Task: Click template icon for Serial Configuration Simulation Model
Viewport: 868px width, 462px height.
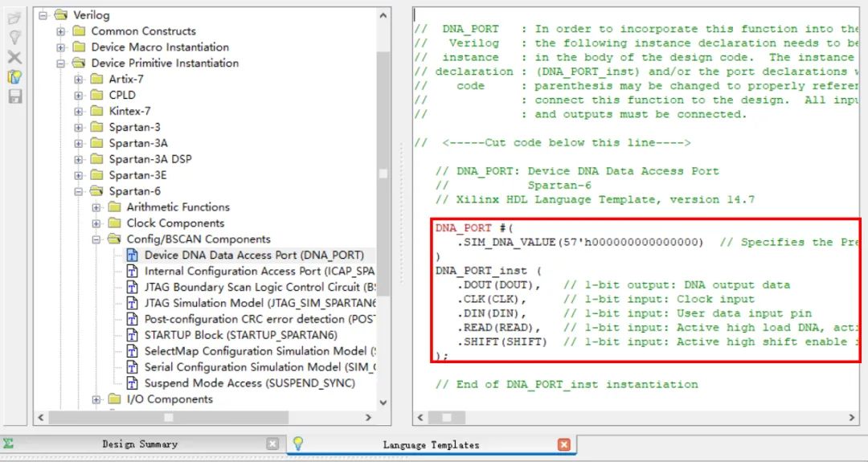Action: click(x=132, y=367)
